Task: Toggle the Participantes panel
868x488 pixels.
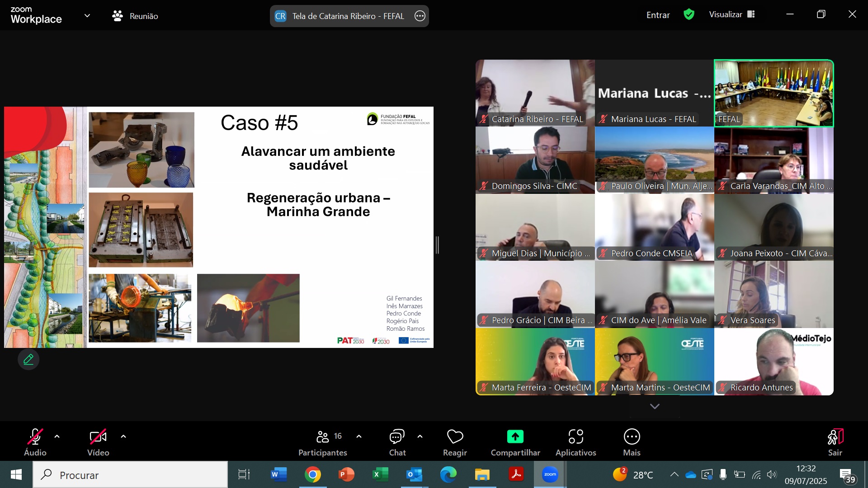Action: point(323,437)
